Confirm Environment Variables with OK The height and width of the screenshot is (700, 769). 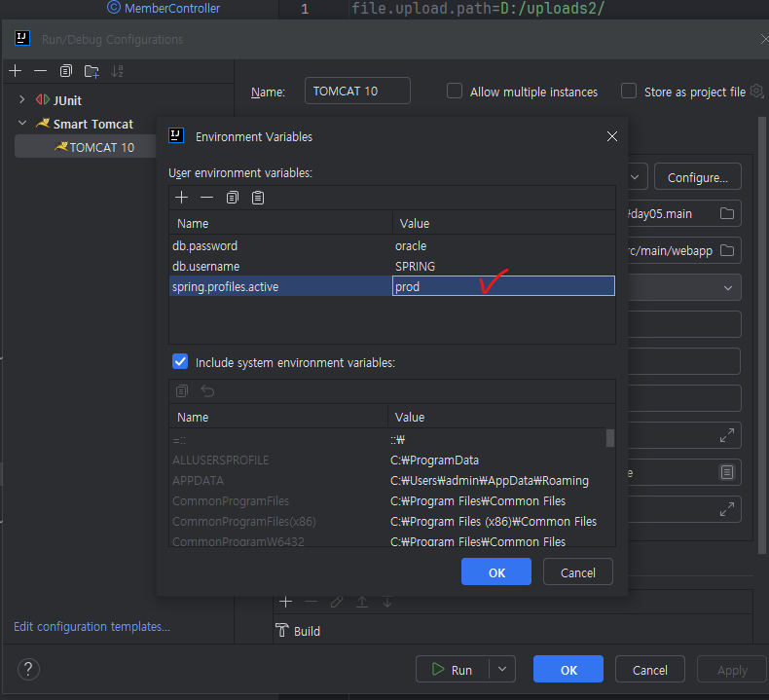coord(496,571)
